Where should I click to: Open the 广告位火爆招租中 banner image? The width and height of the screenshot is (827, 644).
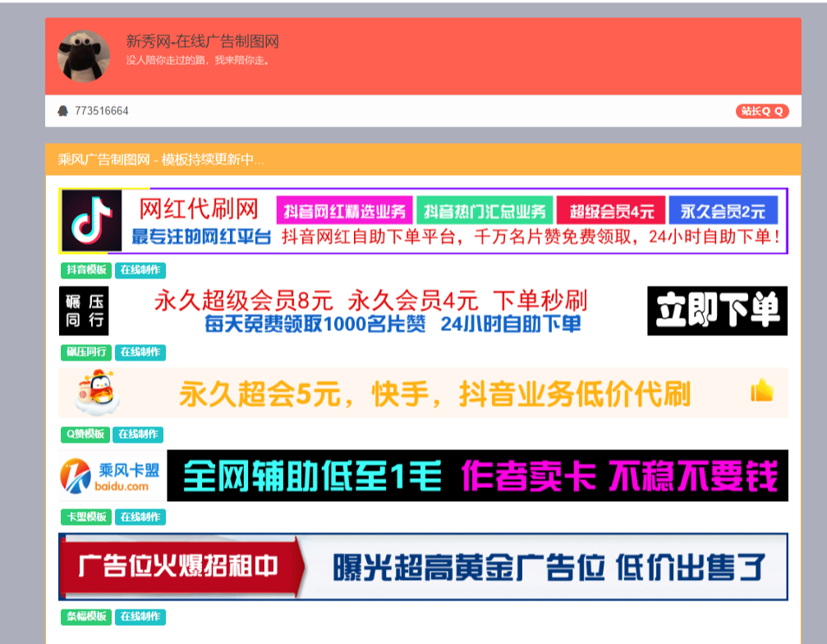[x=423, y=567]
